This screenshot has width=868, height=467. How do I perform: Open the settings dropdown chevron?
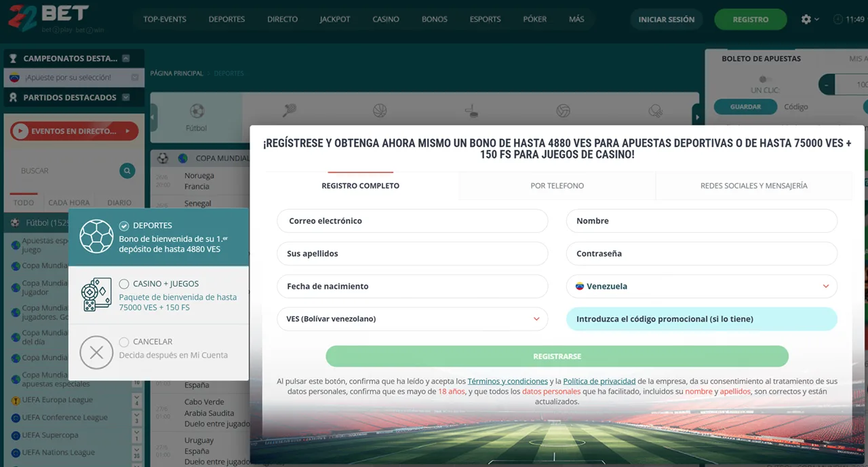coord(816,20)
